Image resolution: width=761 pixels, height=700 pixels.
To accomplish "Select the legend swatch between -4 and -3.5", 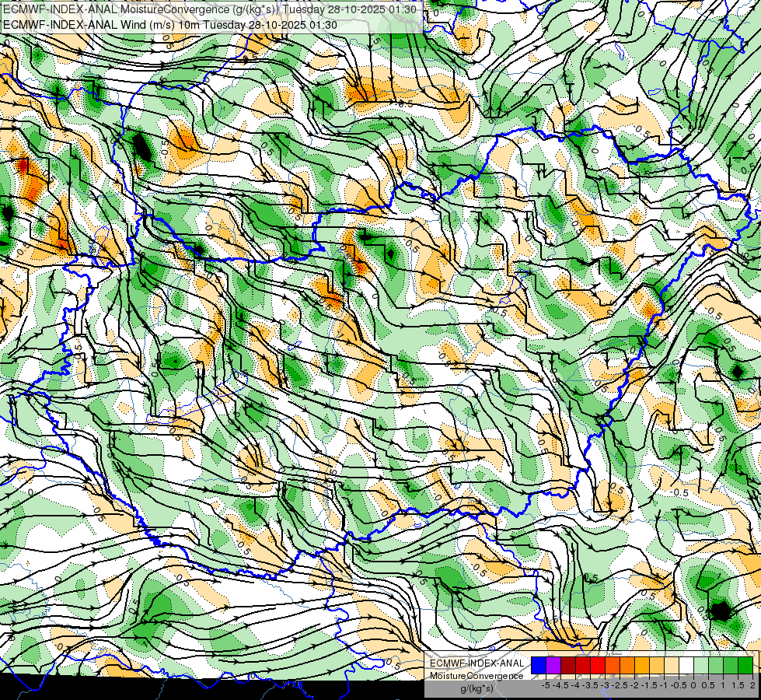I will [583, 665].
